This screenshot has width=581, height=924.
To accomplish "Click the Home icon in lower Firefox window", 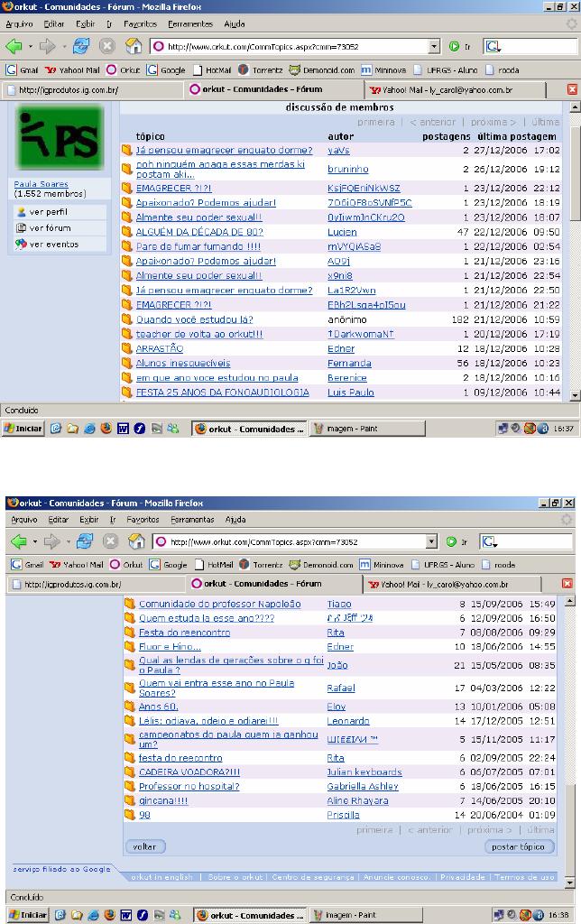I will (135, 541).
